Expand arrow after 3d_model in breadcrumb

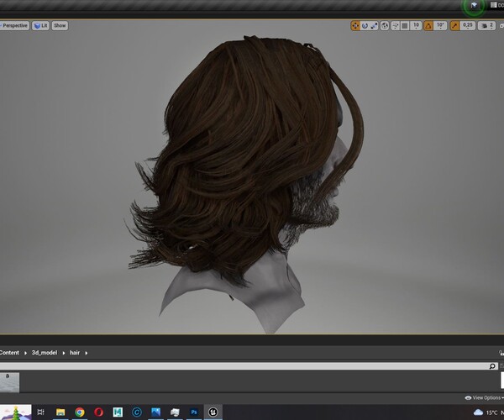click(x=64, y=353)
